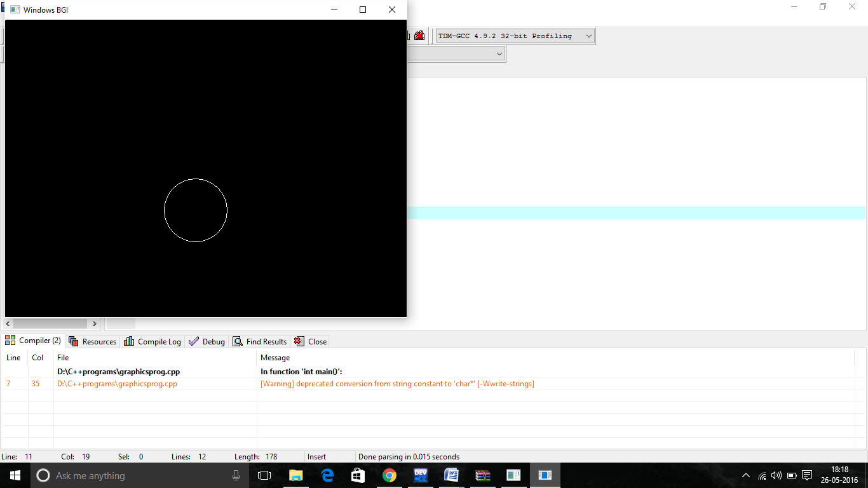
Task: Open Microsoft Edge in the taskbar
Action: 327,475
